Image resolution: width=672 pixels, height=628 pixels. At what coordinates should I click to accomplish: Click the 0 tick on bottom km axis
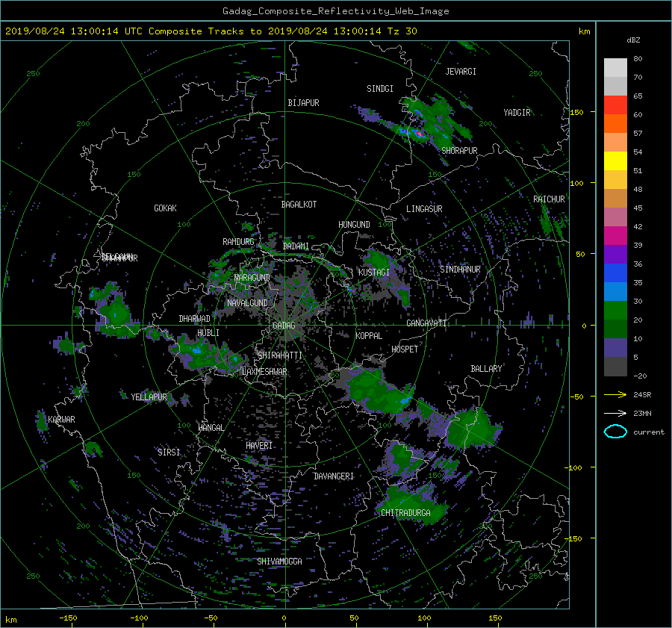click(x=284, y=618)
